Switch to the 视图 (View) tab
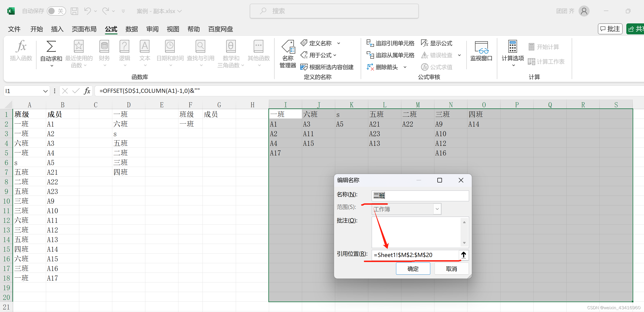Image resolution: width=644 pixels, height=312 pixels. 173,29
